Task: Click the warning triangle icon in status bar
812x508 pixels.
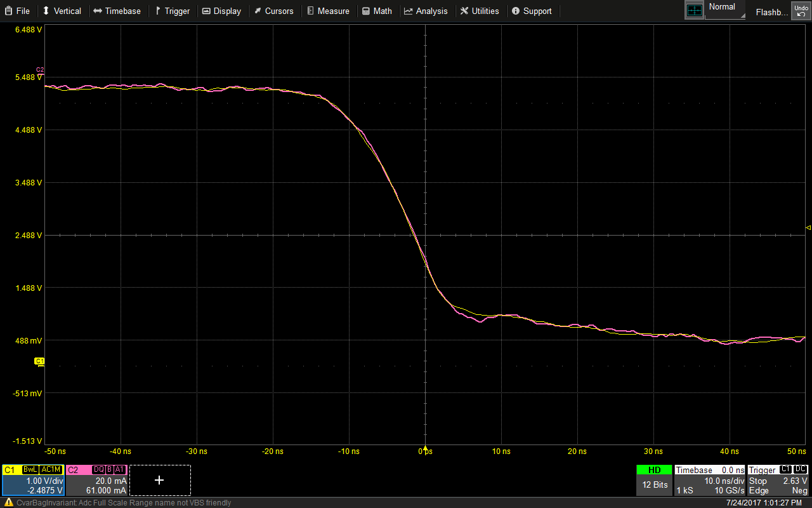Action: click(x=8, y=502)
